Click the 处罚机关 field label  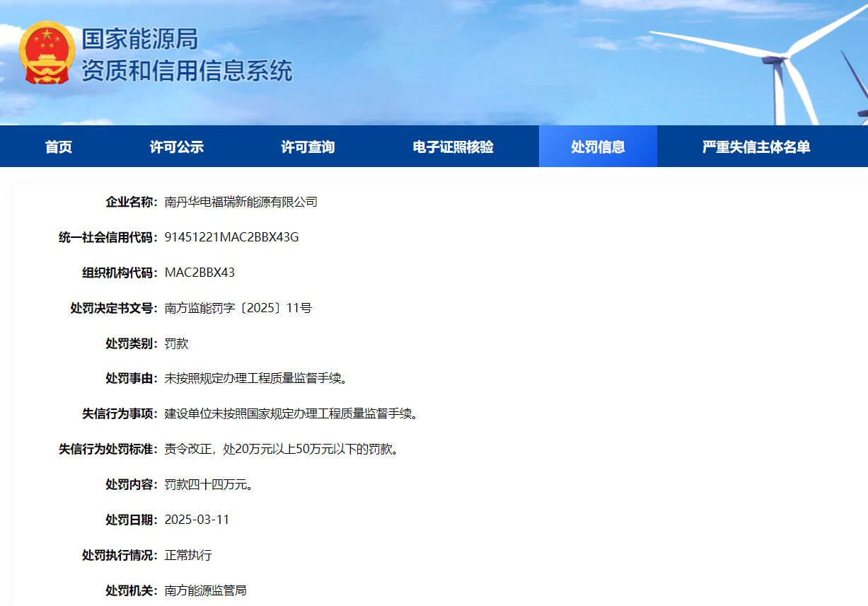(132, 590)
